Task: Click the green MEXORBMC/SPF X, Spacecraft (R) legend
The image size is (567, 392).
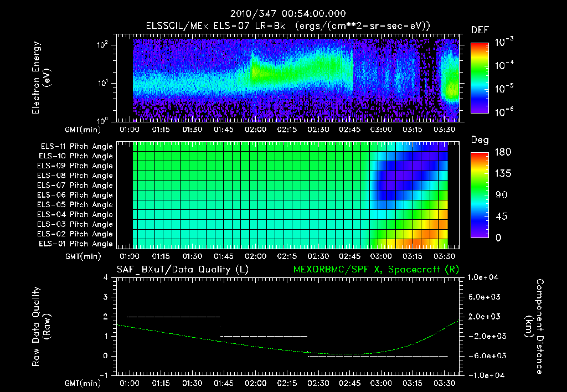Action: coord(376,270)
